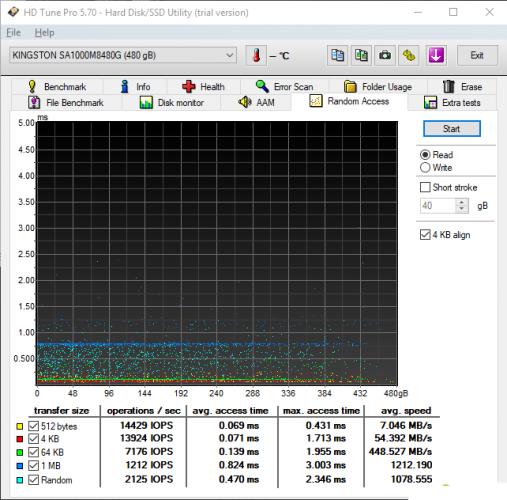Image resolution: width=507 pixels, height=500 pixels.
Task: Open the File menu
Action: pyautogui.click(x=14, y=33)
